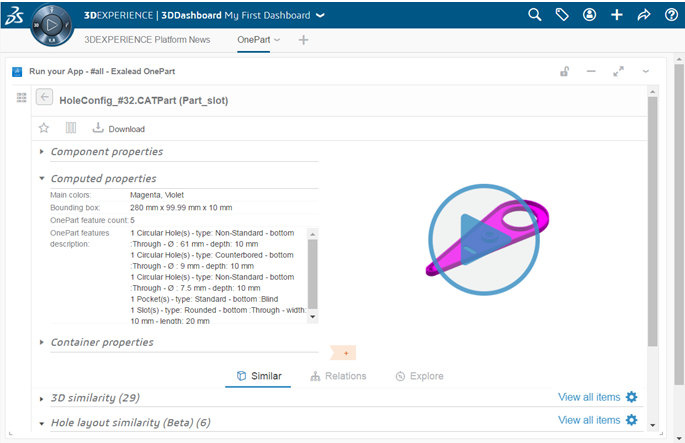The image size is (685, 443).
Task: Click the OnePart feature count label
Action: pos(89,220)
